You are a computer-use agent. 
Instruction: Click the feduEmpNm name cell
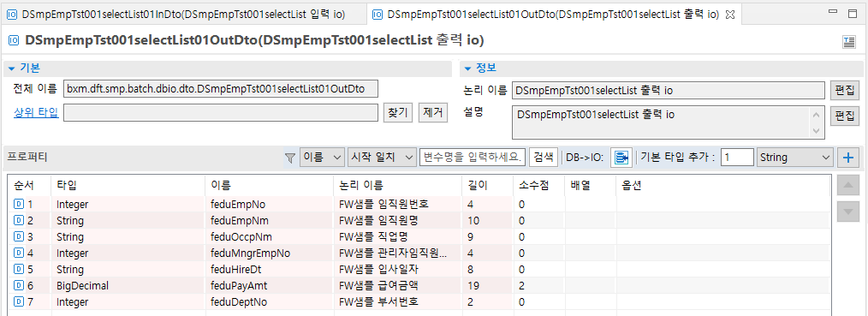point(270,221)
